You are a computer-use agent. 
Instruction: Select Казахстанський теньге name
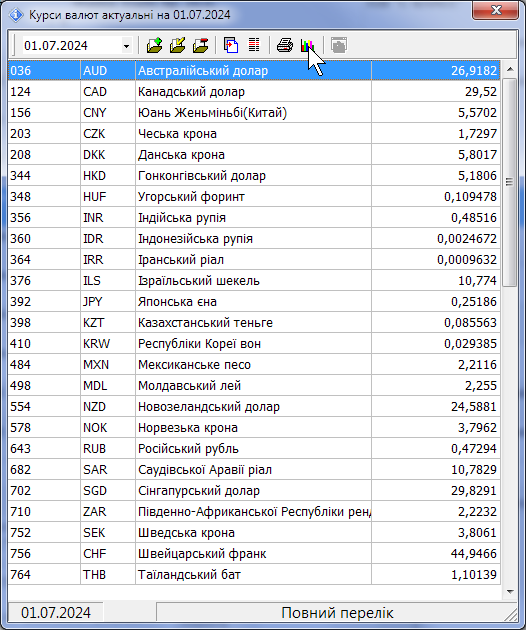(205, 323)
